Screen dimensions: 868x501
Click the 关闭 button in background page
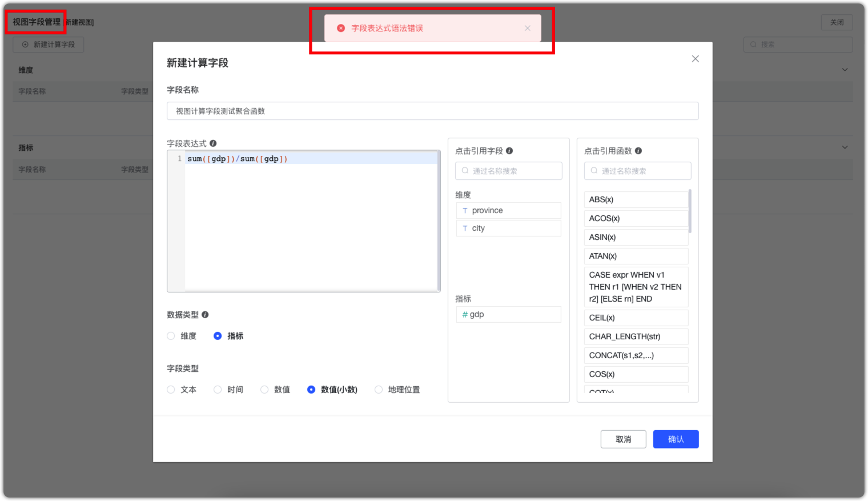pos(837,22)
